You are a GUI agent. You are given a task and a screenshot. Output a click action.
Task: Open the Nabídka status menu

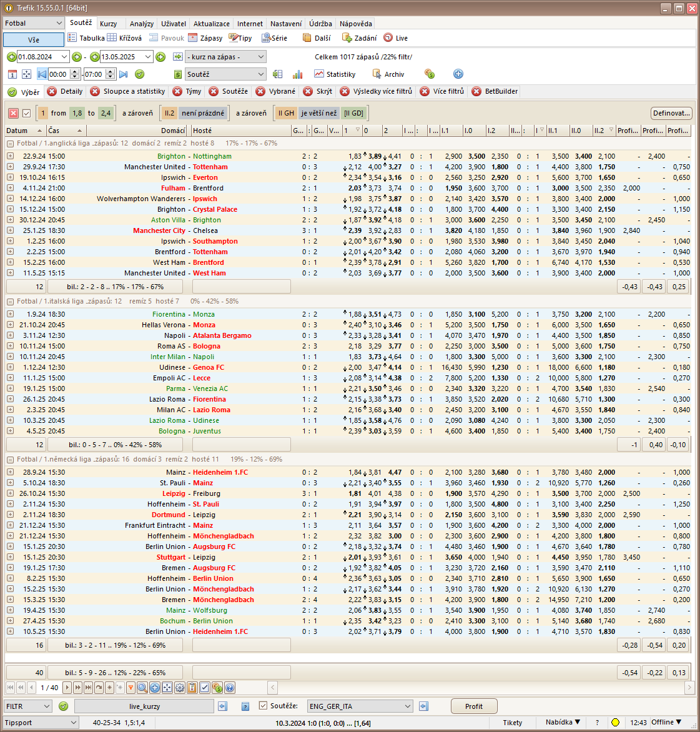coord(563,722)
